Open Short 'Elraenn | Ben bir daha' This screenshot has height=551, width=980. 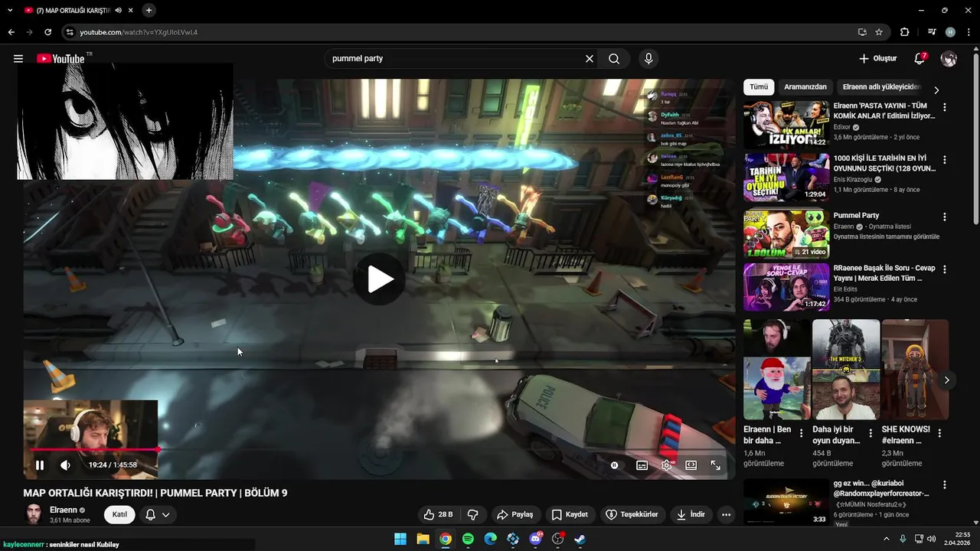pos(777,370)
